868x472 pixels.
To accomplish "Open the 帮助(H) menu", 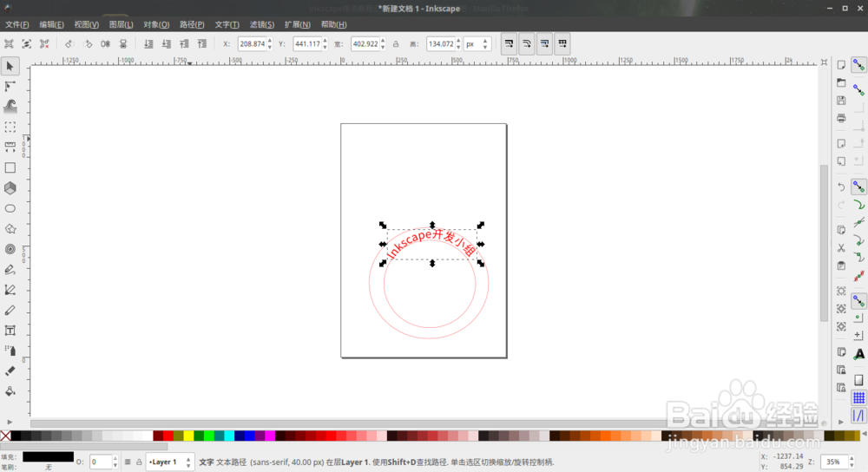I will (x=333, y=24).
